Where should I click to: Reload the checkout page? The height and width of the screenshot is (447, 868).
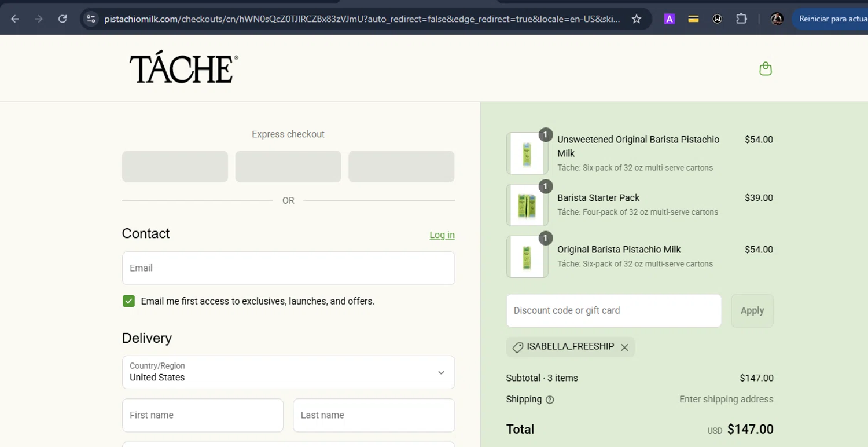click(x=62, y=19)
